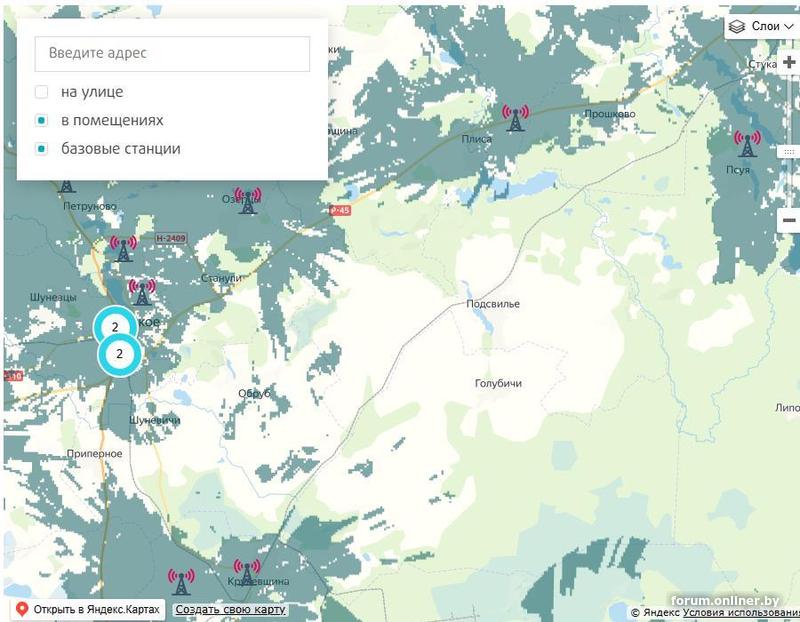The image size is (800, 622).
Task: Open map in Яндекс.Картах
Action: (x=88, y=609)
